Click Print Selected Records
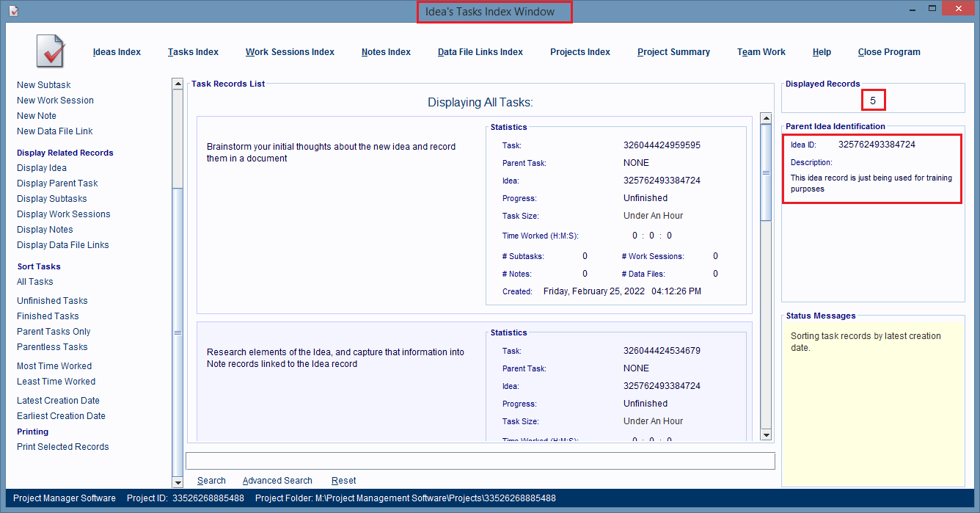 point(62,447)
